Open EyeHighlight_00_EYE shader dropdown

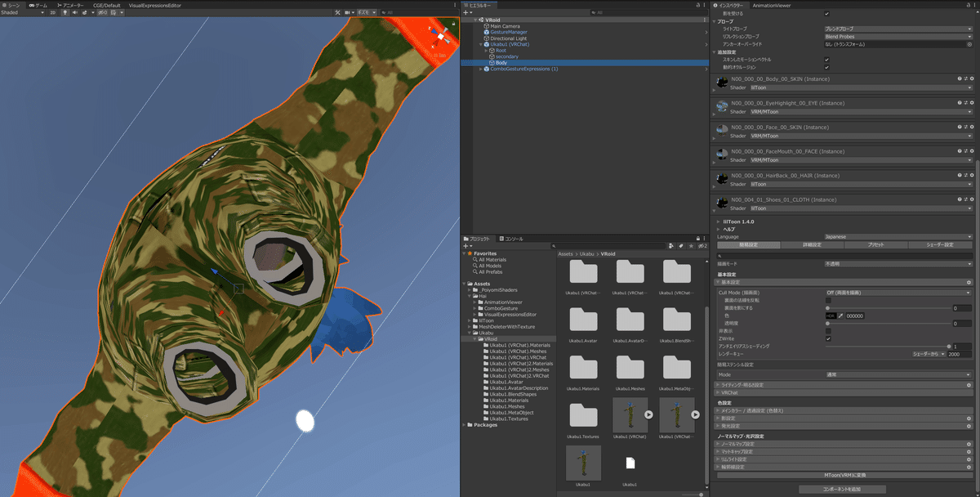[x=861, y=111]
